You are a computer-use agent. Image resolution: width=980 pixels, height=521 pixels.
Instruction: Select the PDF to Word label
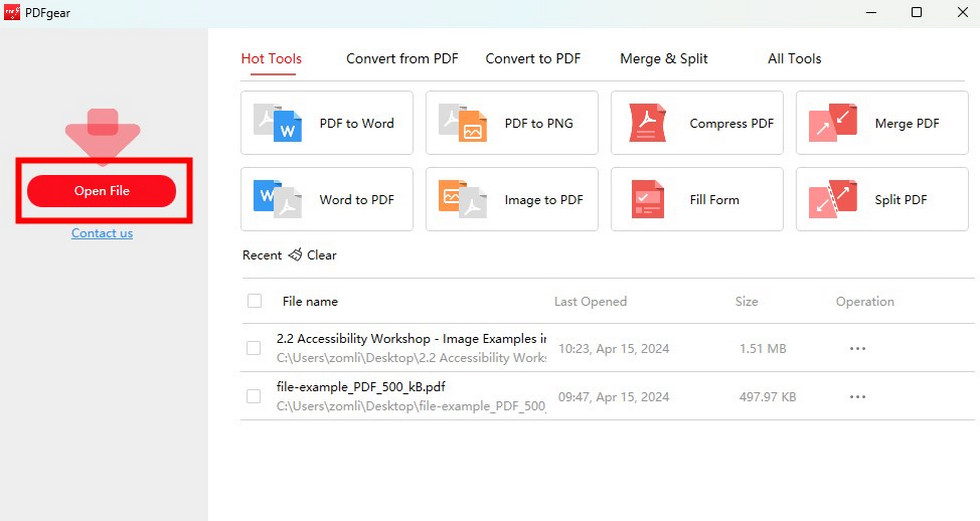pyautogui.click(x=357, y=124)
